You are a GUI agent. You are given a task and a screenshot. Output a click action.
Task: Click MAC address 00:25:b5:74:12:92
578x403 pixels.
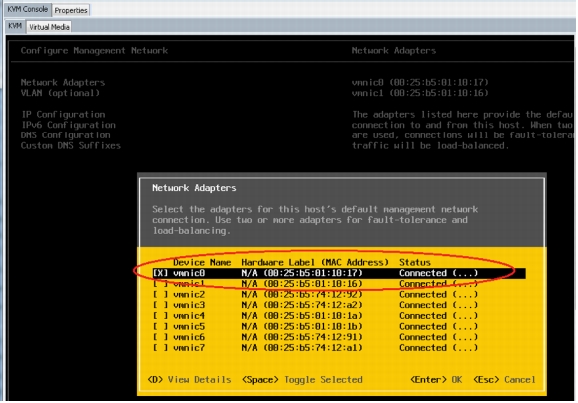pos(313,295)
